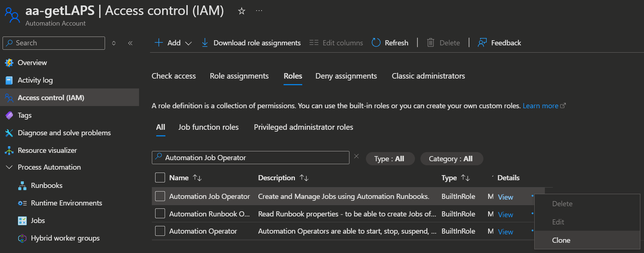The width and height of the screenshot is (644, 253).
Task: Check the Automation Operator row checkbox
Action: point(160,231)
